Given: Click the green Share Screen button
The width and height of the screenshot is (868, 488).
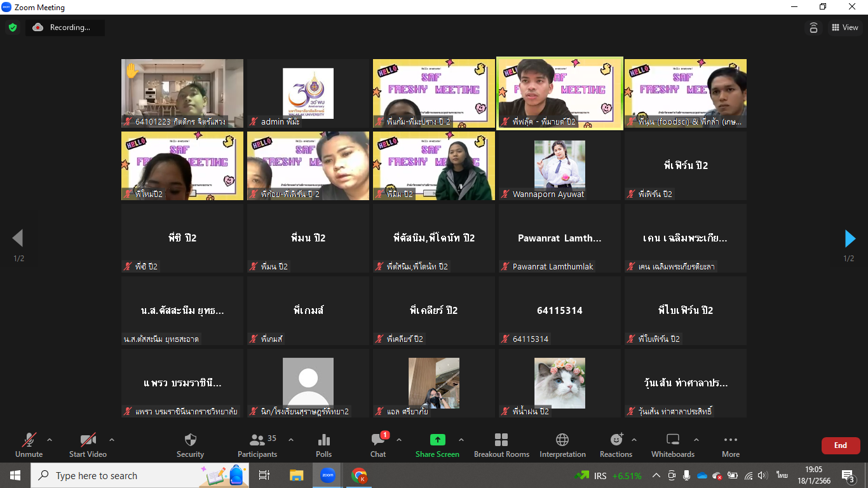Looking at the screenshot, I should pos(437,445).
